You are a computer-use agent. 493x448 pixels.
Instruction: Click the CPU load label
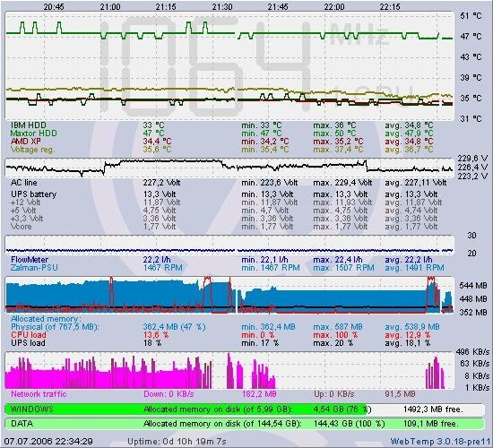(x=29, y=335)
